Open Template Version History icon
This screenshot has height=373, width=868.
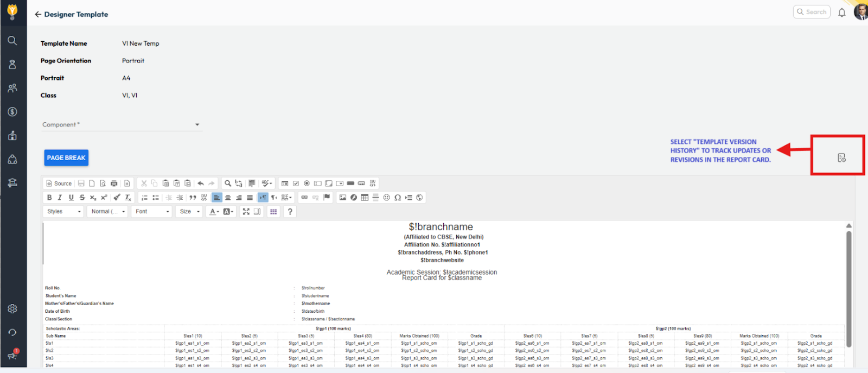pyautogui.click(x=841, y=157)
